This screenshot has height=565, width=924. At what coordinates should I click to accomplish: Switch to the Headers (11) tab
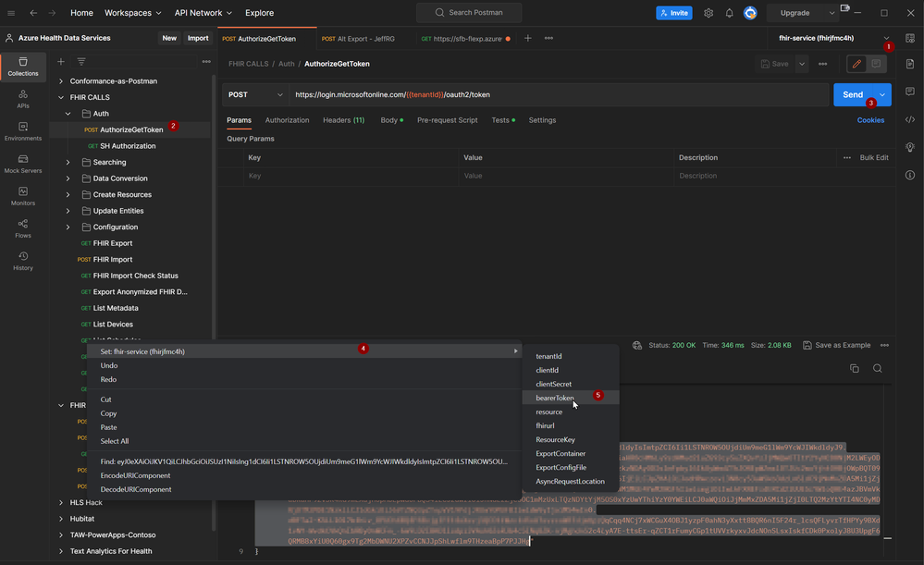343,120
